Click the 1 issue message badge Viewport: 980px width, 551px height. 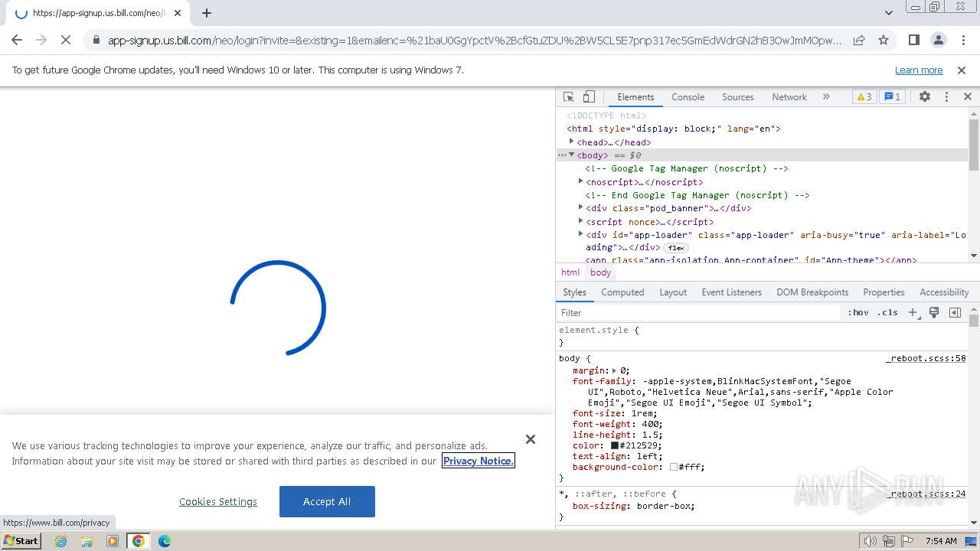pyautogui.click(x=892, y=97)
